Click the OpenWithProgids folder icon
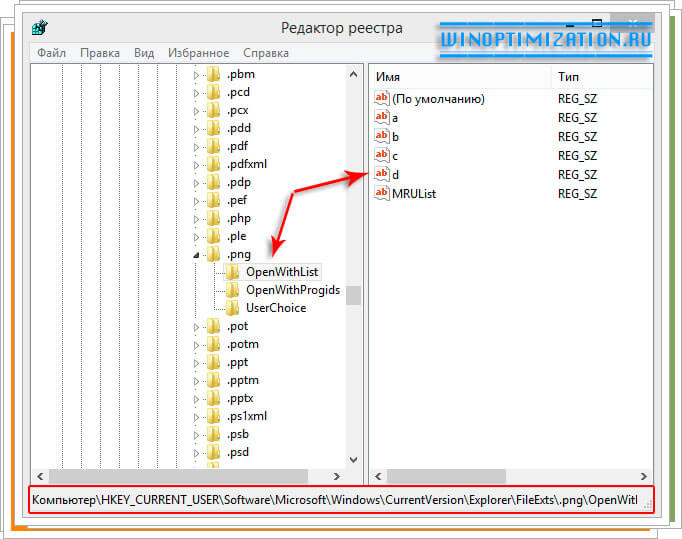The height and width of the screenshot is (539, 682). (x=233, y=290)
